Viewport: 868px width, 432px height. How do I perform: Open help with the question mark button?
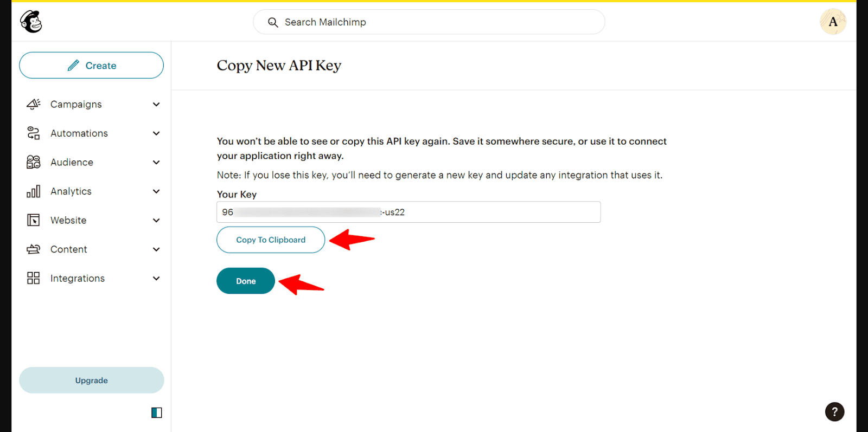click(x=834, y=412)
